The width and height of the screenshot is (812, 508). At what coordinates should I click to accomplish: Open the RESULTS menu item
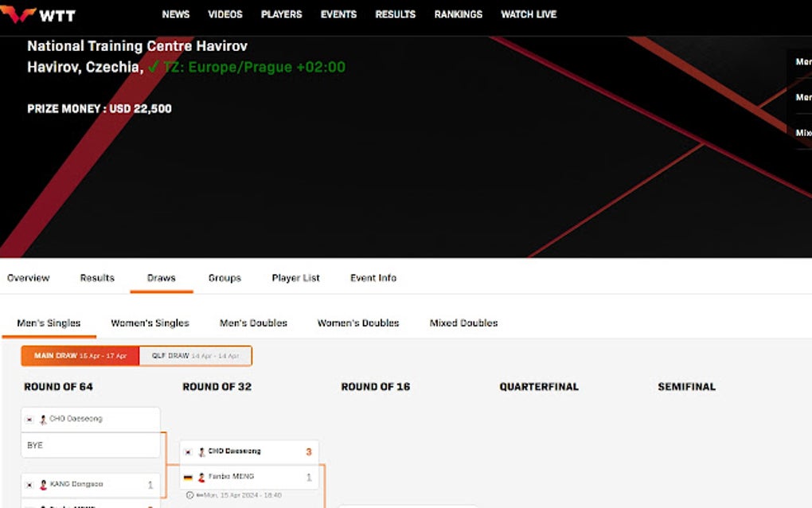pos(395,14)
